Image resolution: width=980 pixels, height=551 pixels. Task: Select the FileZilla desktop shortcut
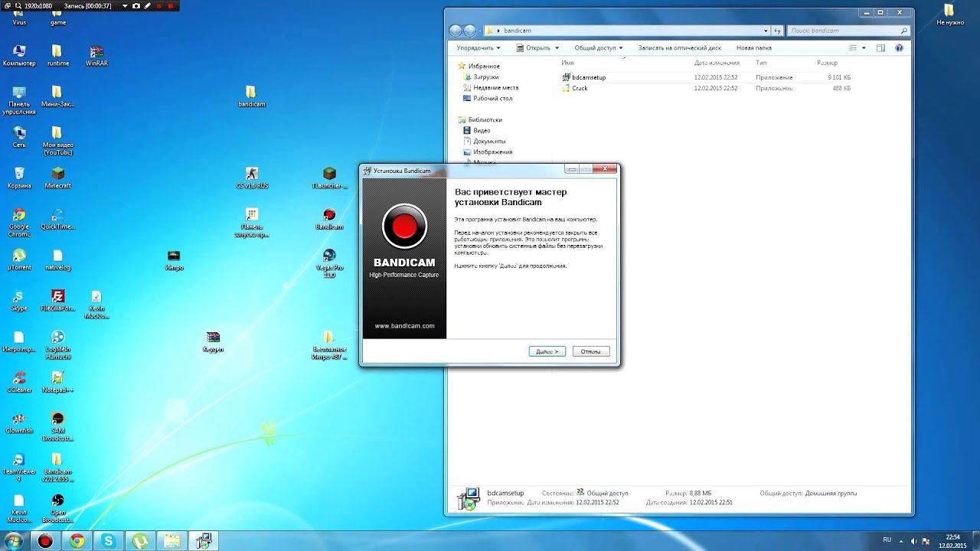coord(58,301)
